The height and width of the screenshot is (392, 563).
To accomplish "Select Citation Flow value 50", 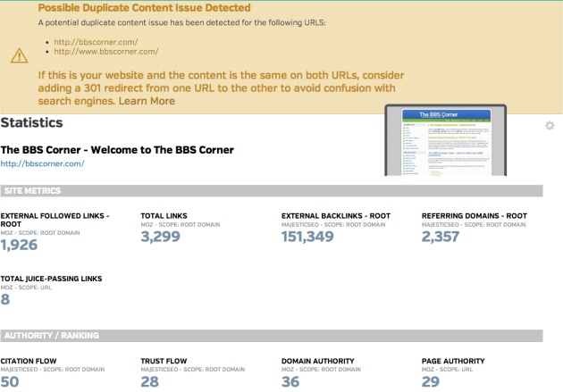I will pyautogui.click(x=10, y=381).
